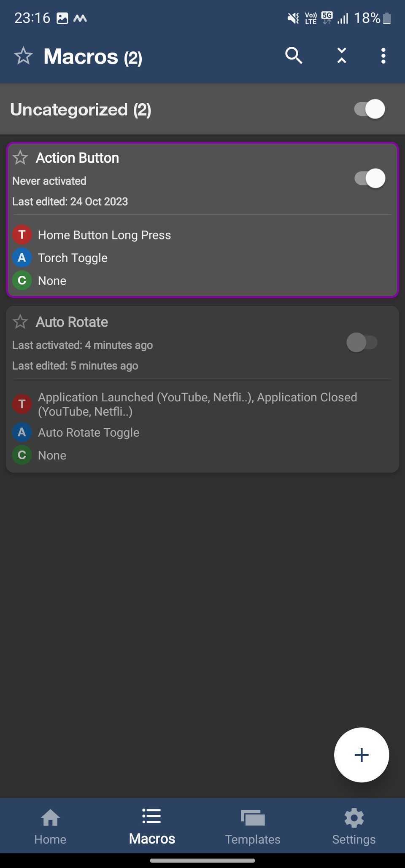Screen dimensions: 405x868
Task: Select the blue action icon for Torch Toggle
Action: coord(22,258)
